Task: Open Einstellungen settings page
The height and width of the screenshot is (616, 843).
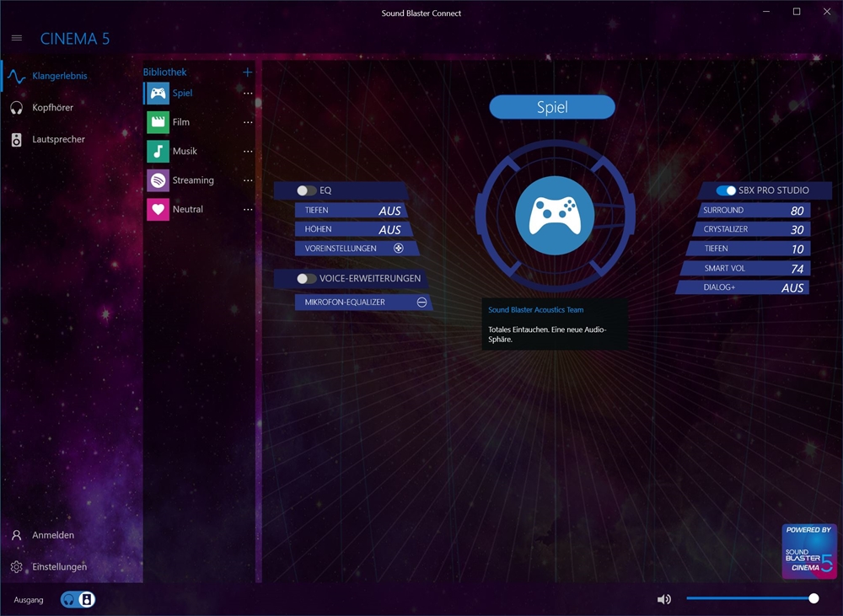Action: [x=59, y=566]
